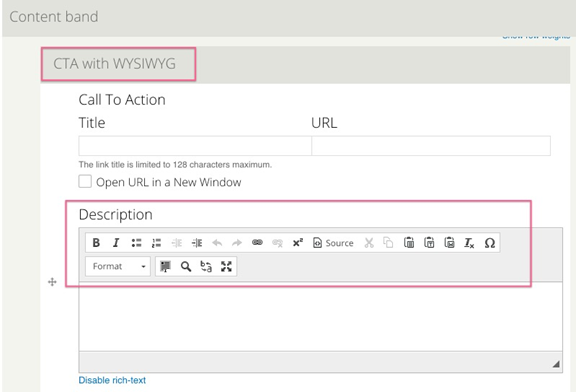Click the 128 characters maximum hint text

(175, 165)
